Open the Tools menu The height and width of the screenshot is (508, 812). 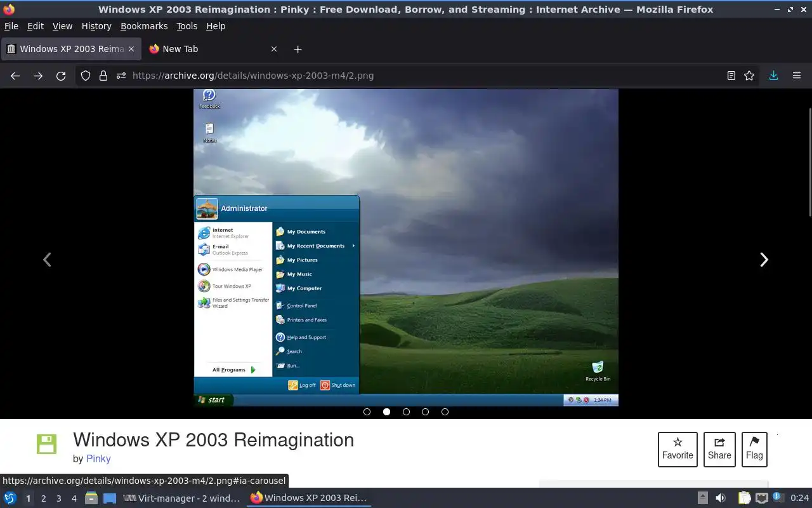187,26
